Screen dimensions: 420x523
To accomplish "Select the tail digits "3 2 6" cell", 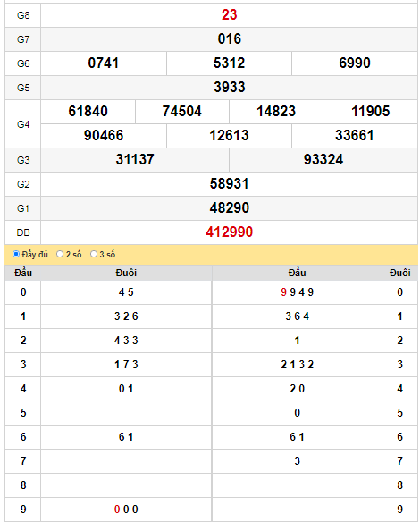I will [126, 316].
